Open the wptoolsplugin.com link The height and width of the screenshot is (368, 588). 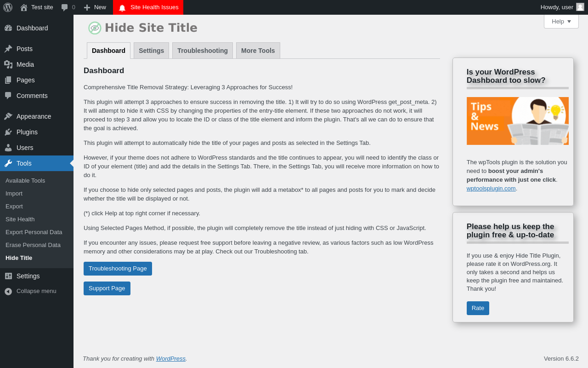(x=491, y=188)
